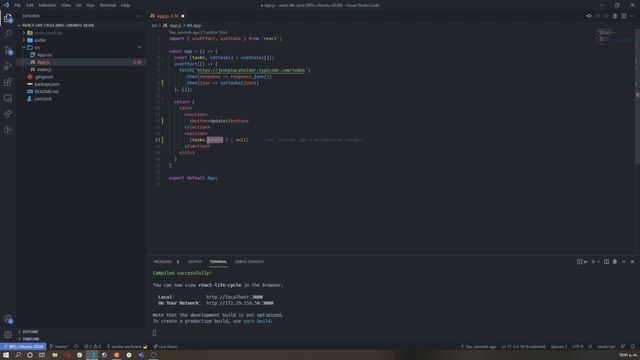Open the Extensions view
Screen dimensions: 640x360
8,82
